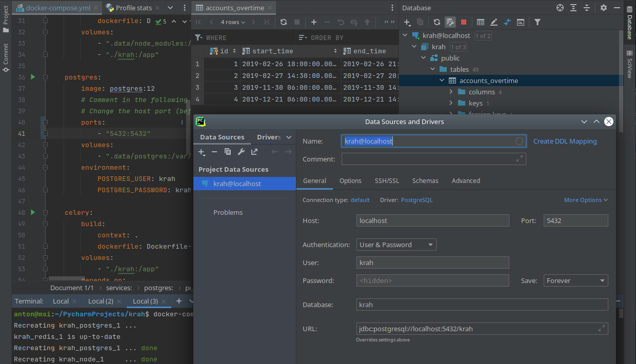The height and width of the screenshot is (364, 636).
Task: Add a new data source in Database panel
Action: pyautogui.click(x=407, y=22)
